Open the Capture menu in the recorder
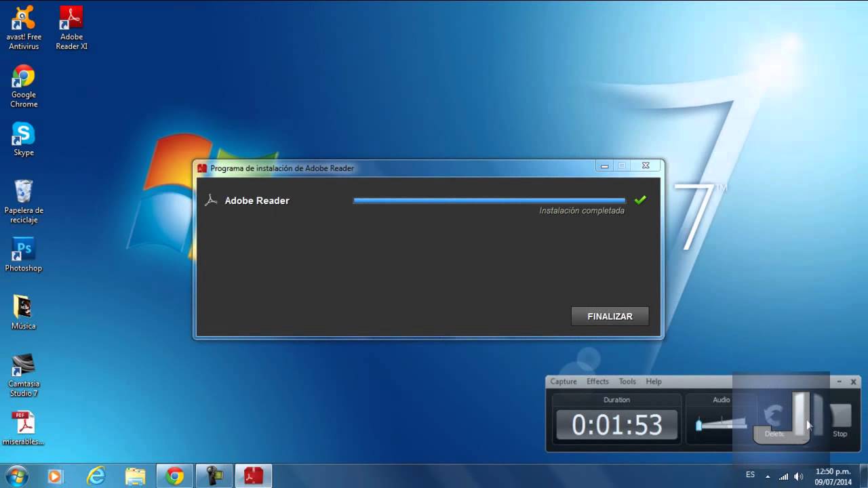This screenshot has height=488, width=868. pos(564,382)
